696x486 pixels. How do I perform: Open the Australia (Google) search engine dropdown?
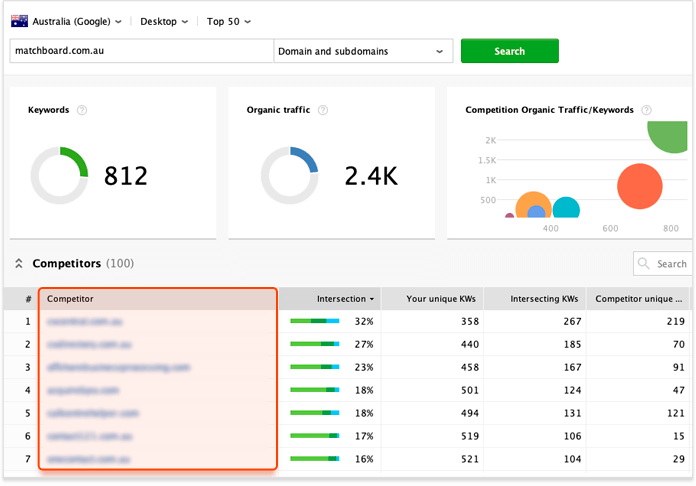[x=76, y=21]
